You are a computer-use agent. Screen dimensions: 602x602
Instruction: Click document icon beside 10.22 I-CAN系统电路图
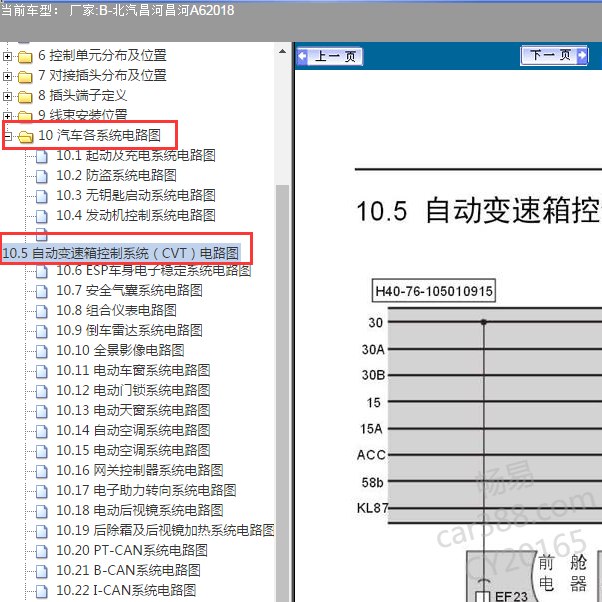41,591
